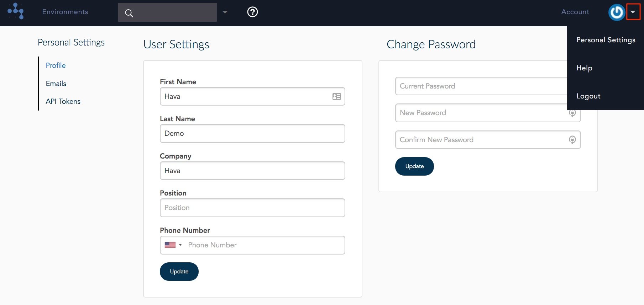Choose Help from the account menu
The height and width of the screenshot is (305, 644).
tap(584, 68)
